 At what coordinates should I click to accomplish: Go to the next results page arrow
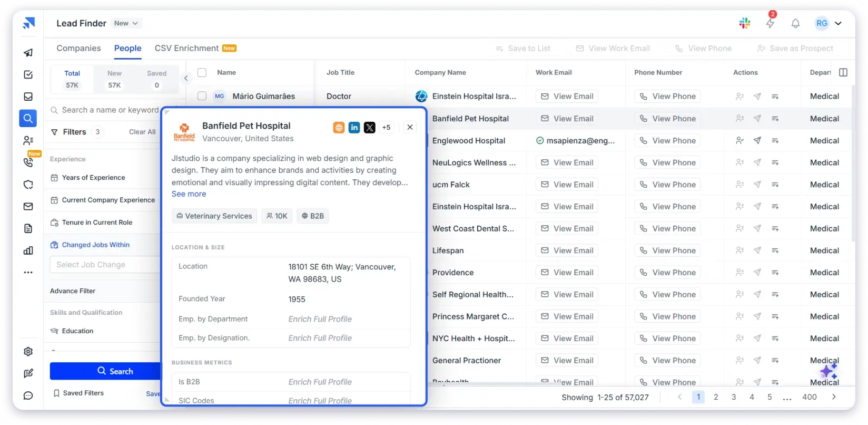[x=834, y=397]
